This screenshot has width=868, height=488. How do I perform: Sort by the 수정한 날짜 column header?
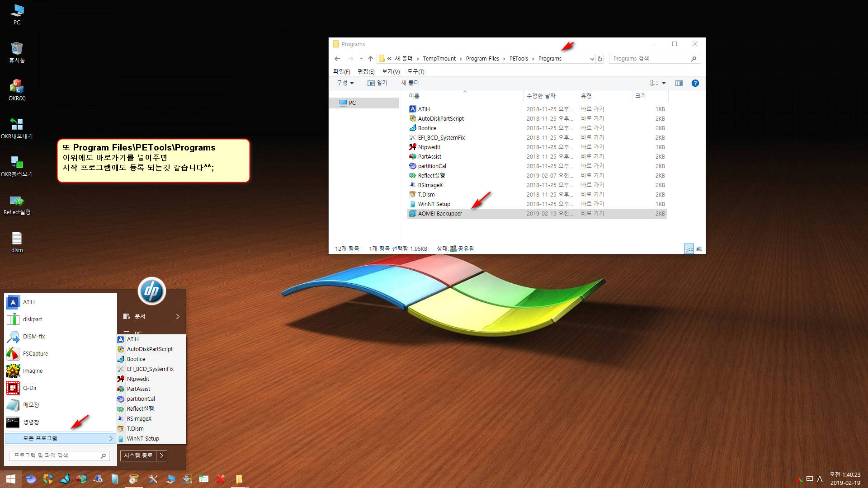(551, 96)
